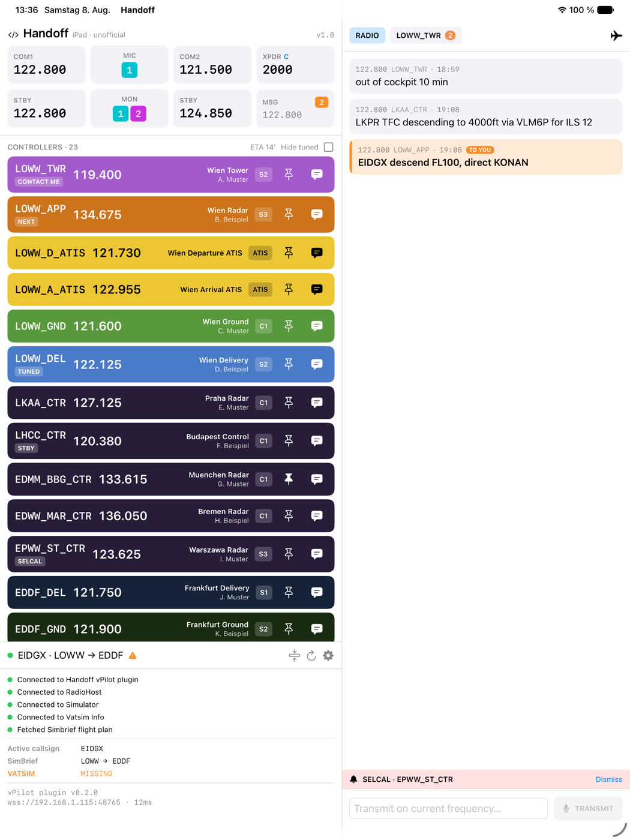The image size is (630, 840).
Task: Open chat with EDDF_GND
Action: 317,629
